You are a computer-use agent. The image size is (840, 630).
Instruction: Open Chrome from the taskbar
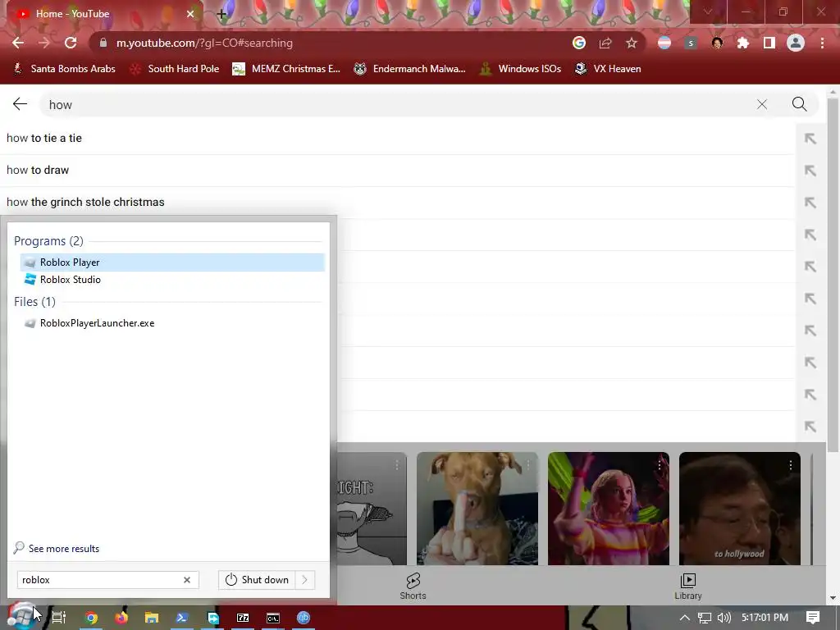pos(91,618)
